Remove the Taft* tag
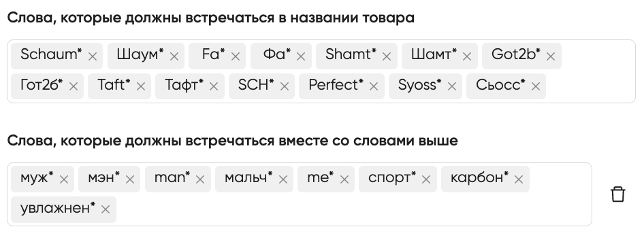The image size is (644, 246). tap(140, 86)
